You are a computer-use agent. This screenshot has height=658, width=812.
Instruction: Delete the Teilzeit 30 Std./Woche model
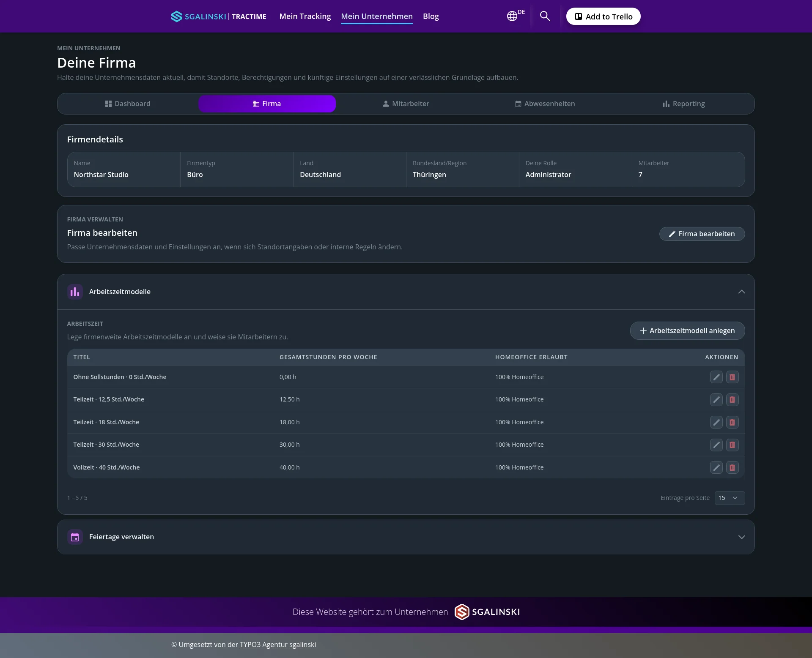(732, 445)
